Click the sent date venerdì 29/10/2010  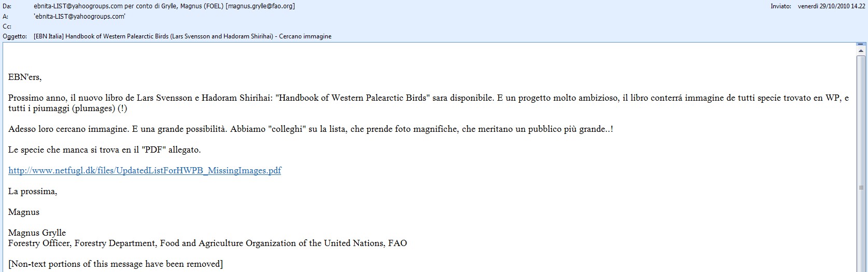832,6
